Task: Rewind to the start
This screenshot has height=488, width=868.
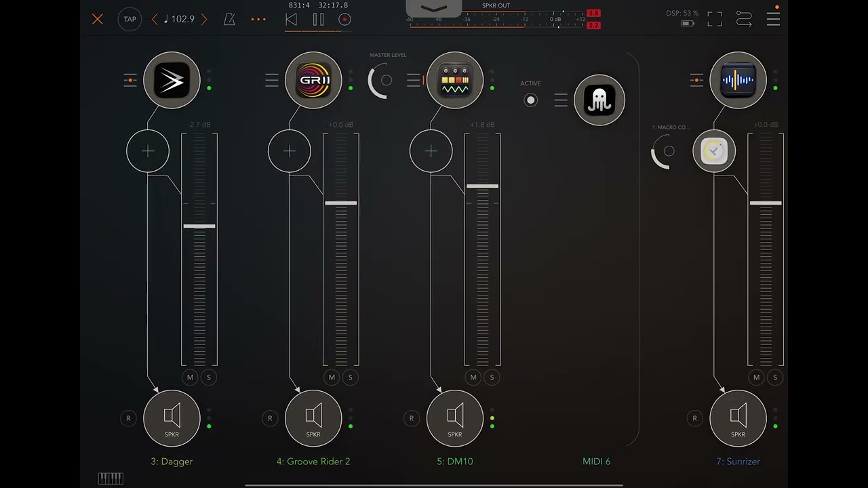Action: (292, 20)
